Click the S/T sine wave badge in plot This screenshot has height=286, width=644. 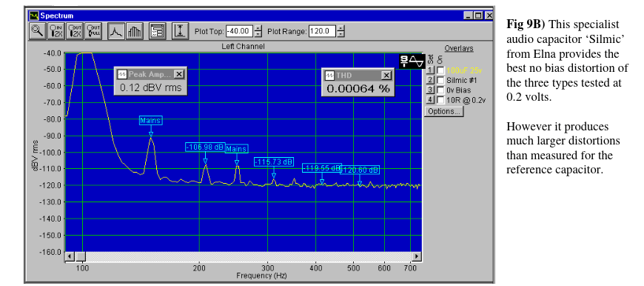[412, 61]
